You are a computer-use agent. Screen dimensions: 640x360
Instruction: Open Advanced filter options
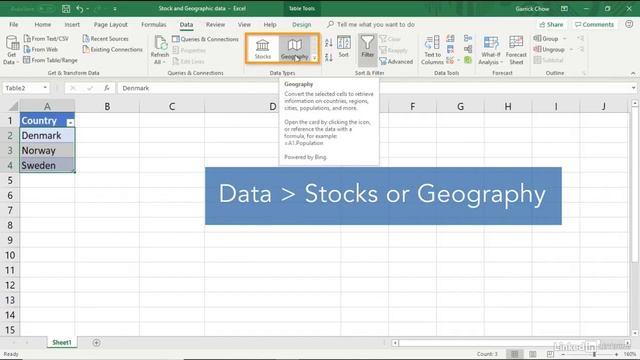click(x=396, y=62)
